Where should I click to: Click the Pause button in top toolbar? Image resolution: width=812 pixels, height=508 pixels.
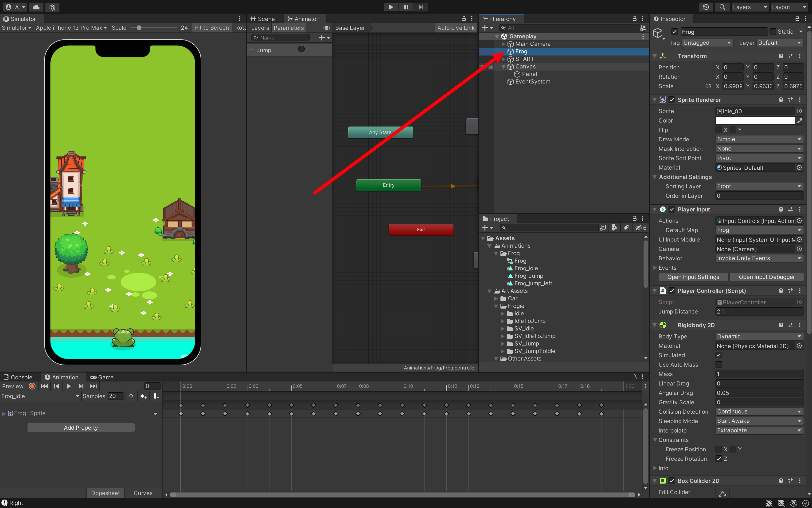pyautogui.click(x=406, y=7)
